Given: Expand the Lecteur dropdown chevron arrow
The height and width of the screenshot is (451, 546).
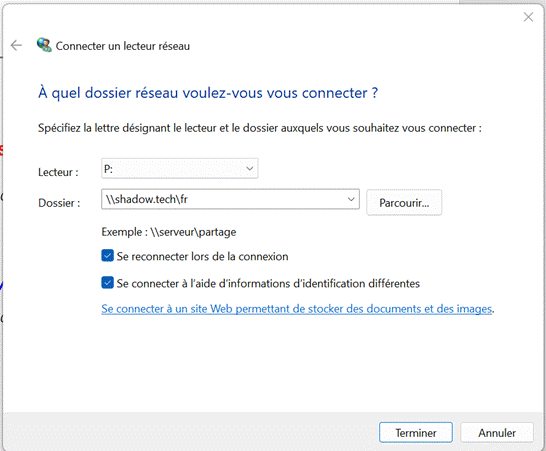Looking at the screenshot, I should (x=249, y=169).
